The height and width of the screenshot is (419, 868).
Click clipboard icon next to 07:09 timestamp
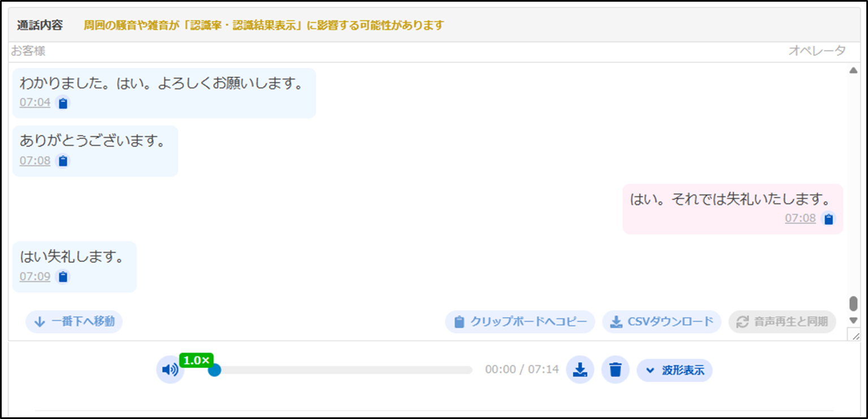click(x=63, y=277)
